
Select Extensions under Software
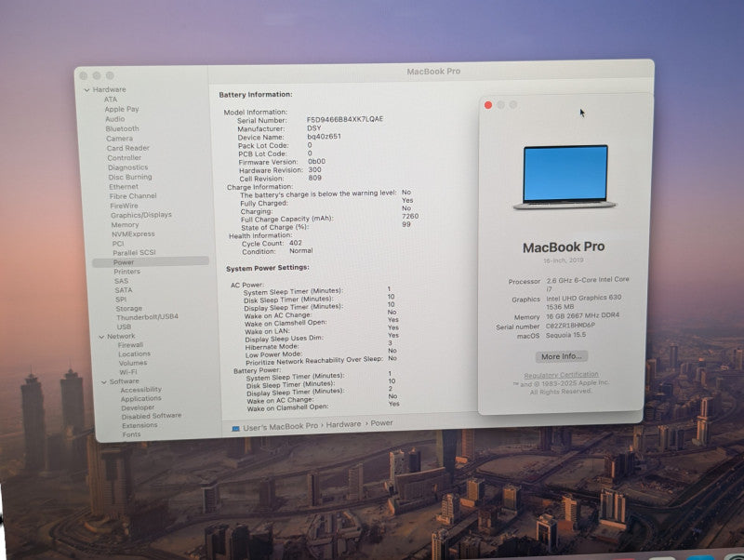(x=139, y=425)
